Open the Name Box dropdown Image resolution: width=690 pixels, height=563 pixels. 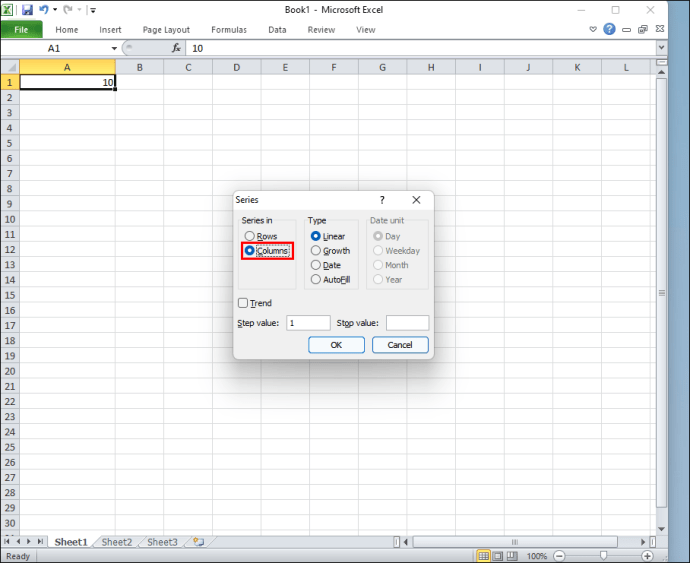(114, 48)
